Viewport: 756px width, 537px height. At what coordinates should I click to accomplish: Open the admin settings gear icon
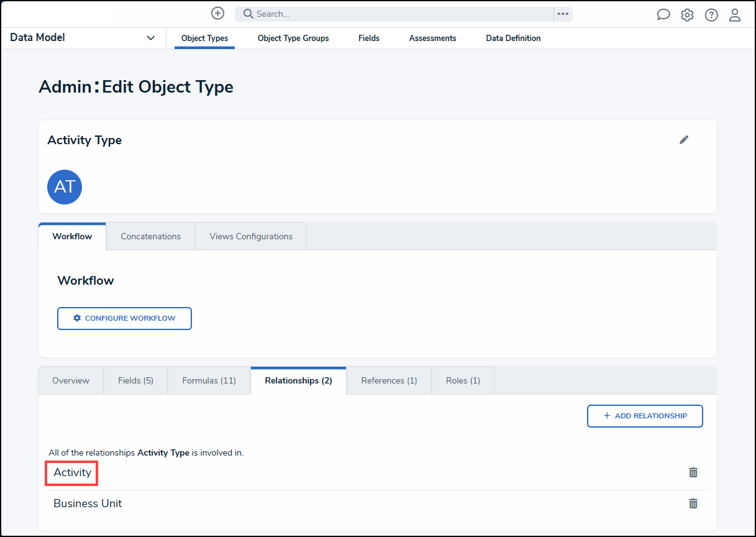coord(687,15)
